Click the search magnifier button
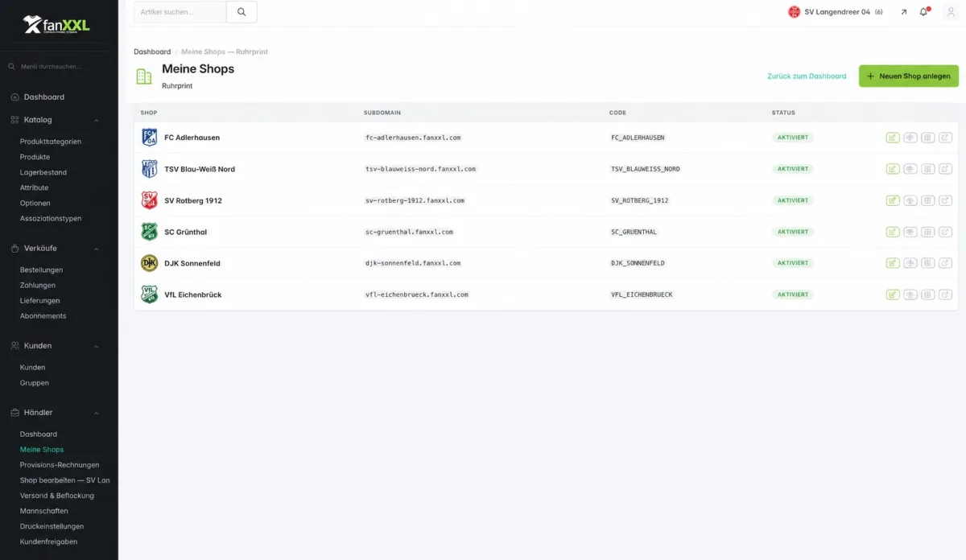 point(242,12)
